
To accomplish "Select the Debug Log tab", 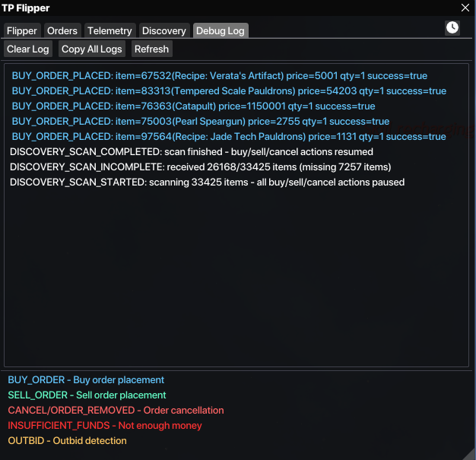I will coord(220,31).
